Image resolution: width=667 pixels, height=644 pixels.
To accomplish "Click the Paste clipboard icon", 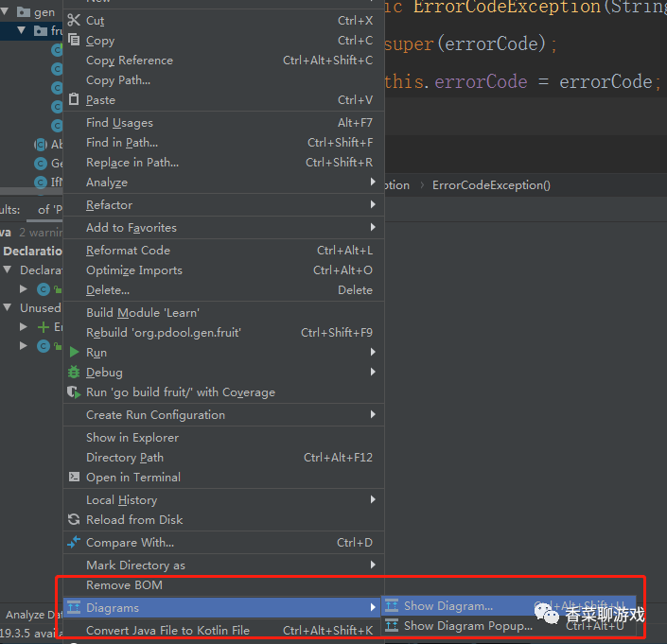I will pyautogui.click(x=74, y=99).
